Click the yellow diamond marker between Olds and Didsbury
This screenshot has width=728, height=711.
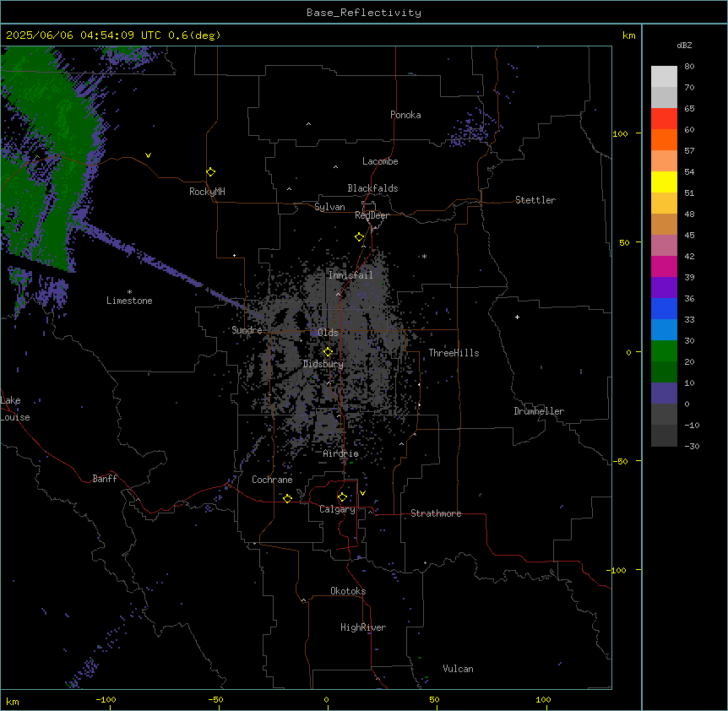pyautogui.click(x=328, y=352)
